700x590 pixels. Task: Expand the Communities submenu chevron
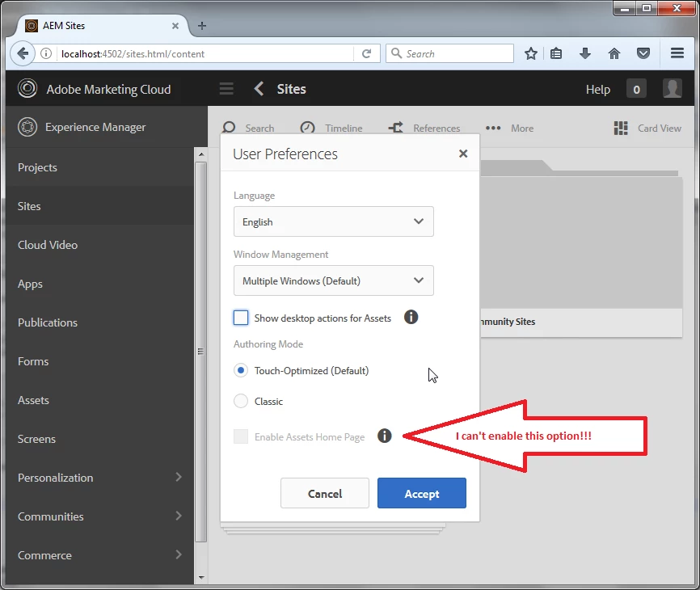[x=179, y=516]
